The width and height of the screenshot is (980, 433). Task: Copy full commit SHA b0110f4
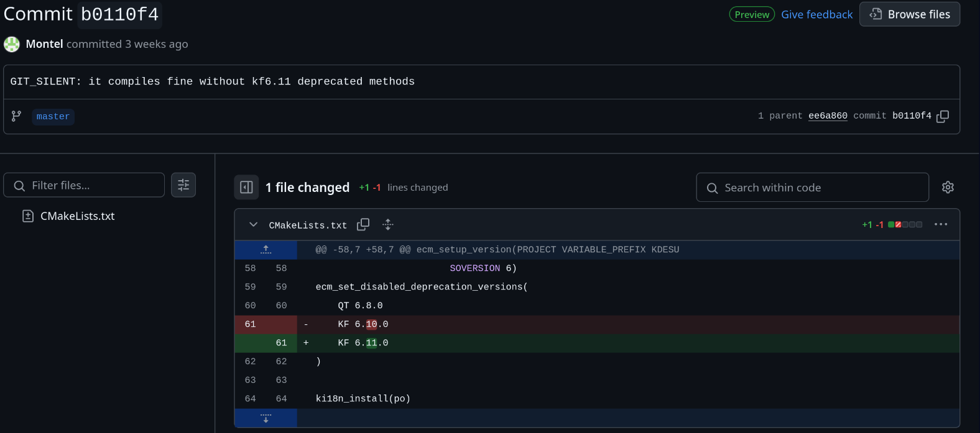coord(943,116)
